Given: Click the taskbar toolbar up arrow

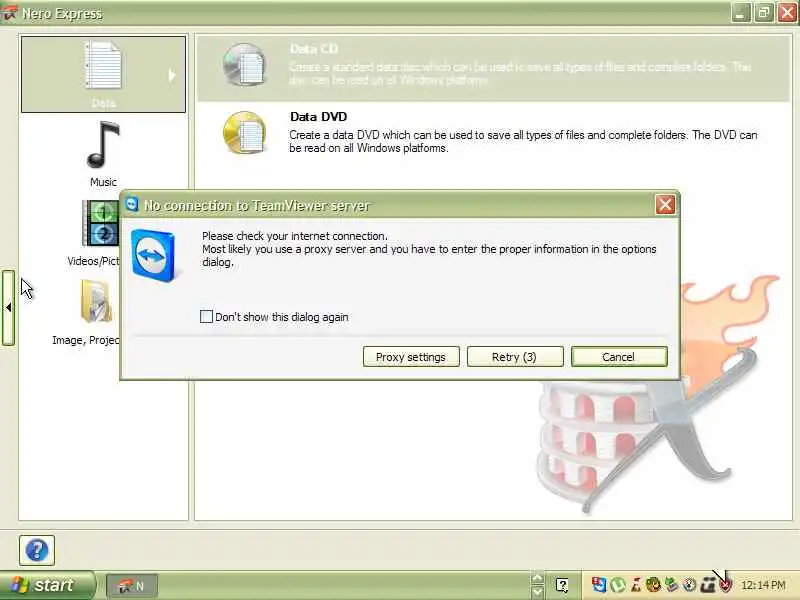Looking at the screenshot, I should [537, 579].
